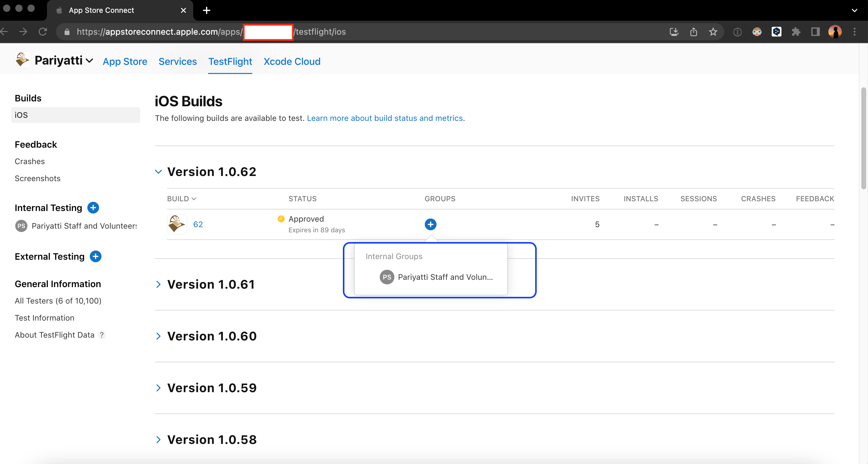Switch to the App Store tab
The width and height of the screenshot is (868, 464).
pos(125,62)
